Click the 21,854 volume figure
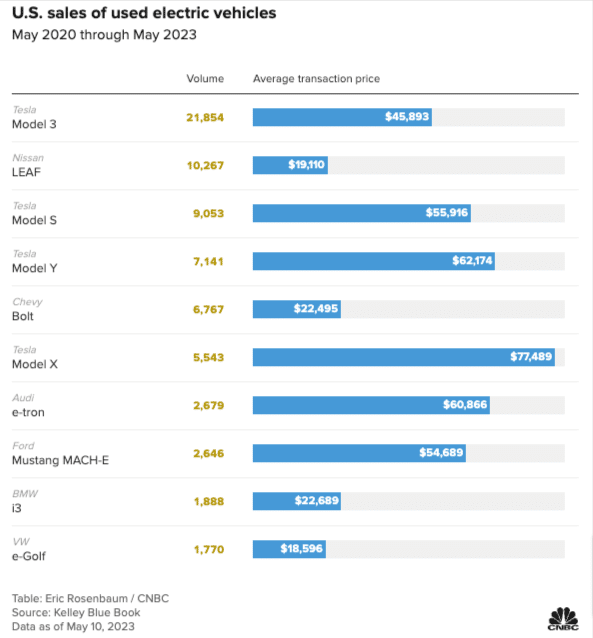This screenshot has width=593, height=638. (x=205, y=118)
